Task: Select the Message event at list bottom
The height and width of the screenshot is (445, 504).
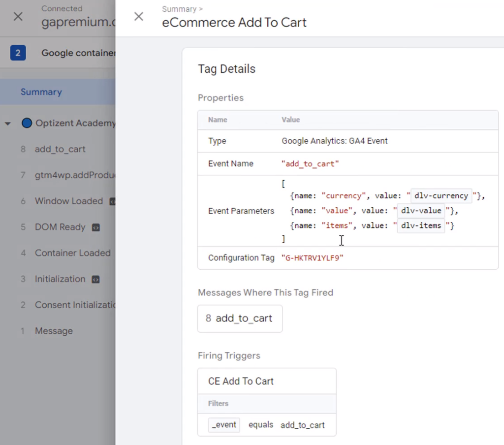Action: 54,331
